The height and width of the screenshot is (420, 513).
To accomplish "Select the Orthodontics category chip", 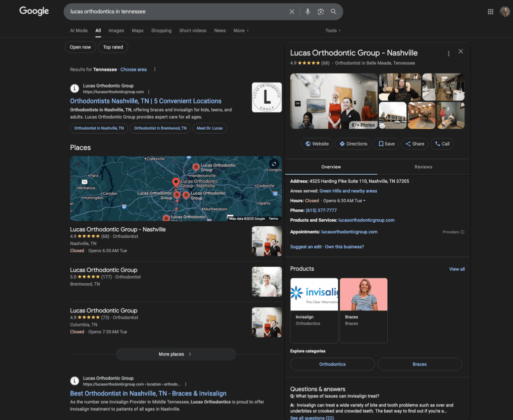I will point(333,364).
